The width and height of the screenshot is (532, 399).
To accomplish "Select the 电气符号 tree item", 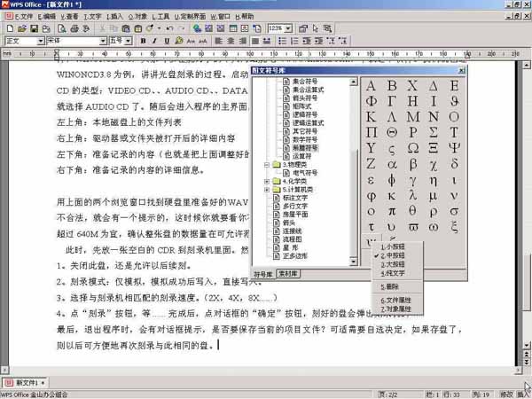I will 305,173.
